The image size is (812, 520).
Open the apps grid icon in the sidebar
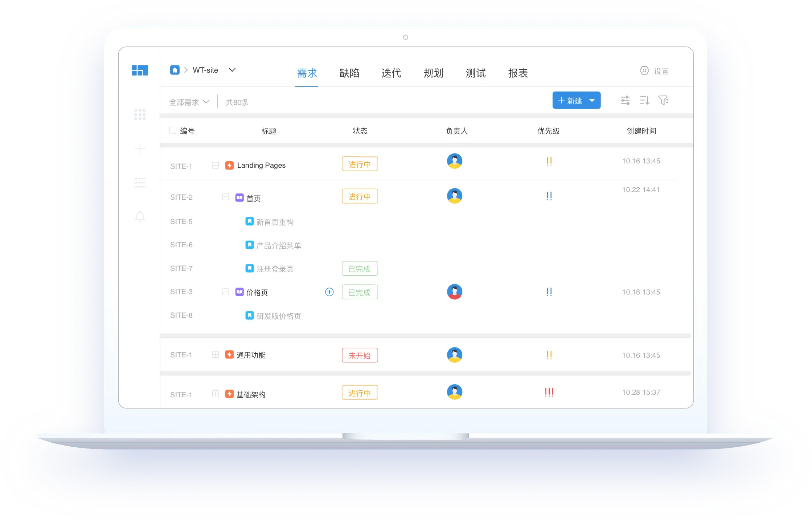coord(140,114)
